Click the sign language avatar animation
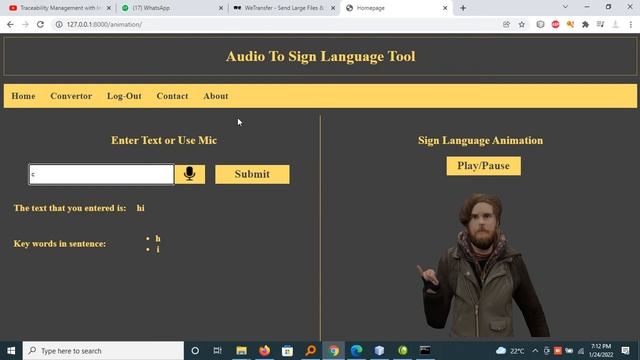The height and width of the screenshot is (360, 640). [x=483, y=265]
